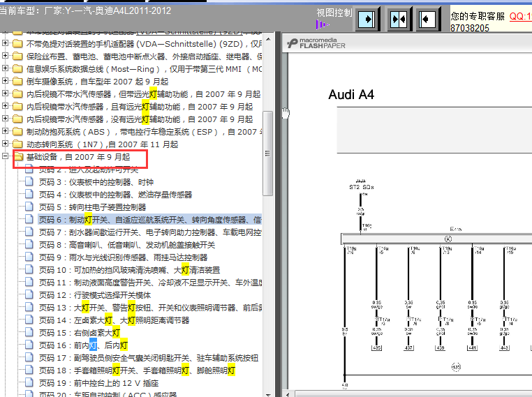Click the splitter between tree and document
Screen dimensions: 532x397
(x=278, y=209)
